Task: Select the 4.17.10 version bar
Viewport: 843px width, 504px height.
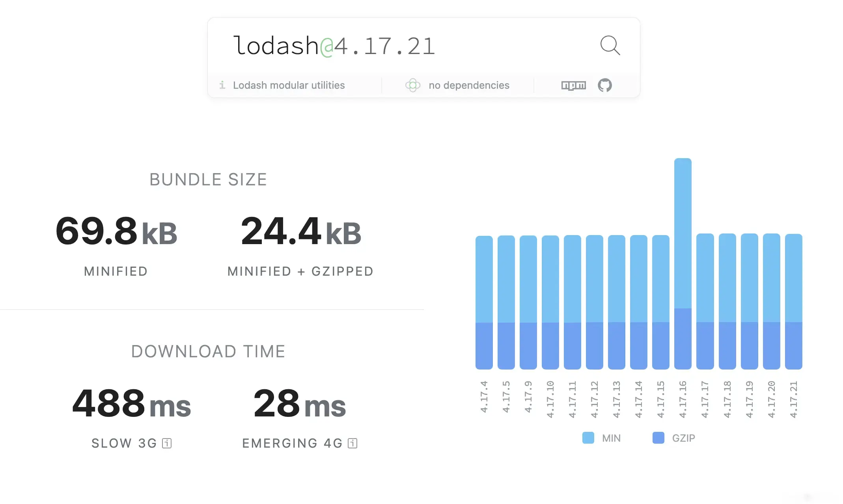Action: [550, 302]
